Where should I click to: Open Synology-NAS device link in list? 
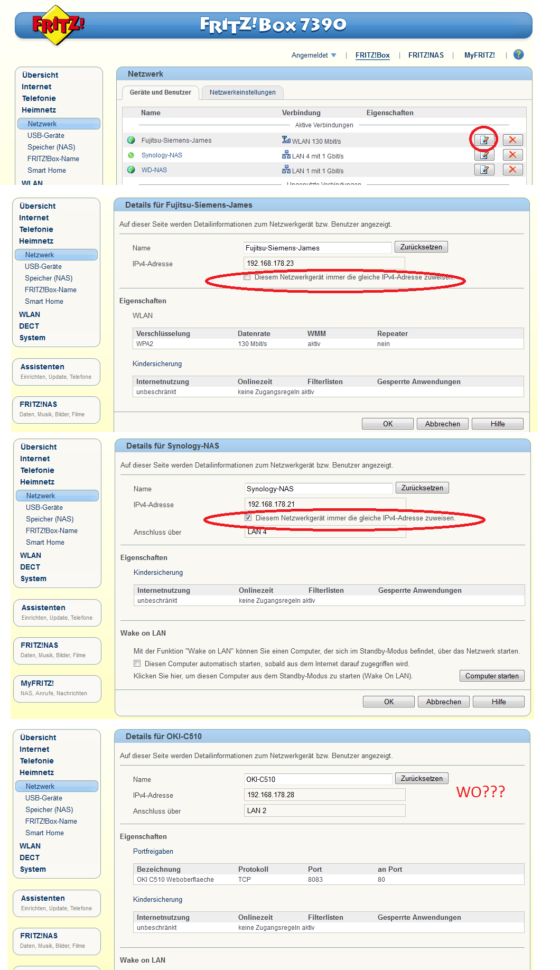tap(162, 155)
